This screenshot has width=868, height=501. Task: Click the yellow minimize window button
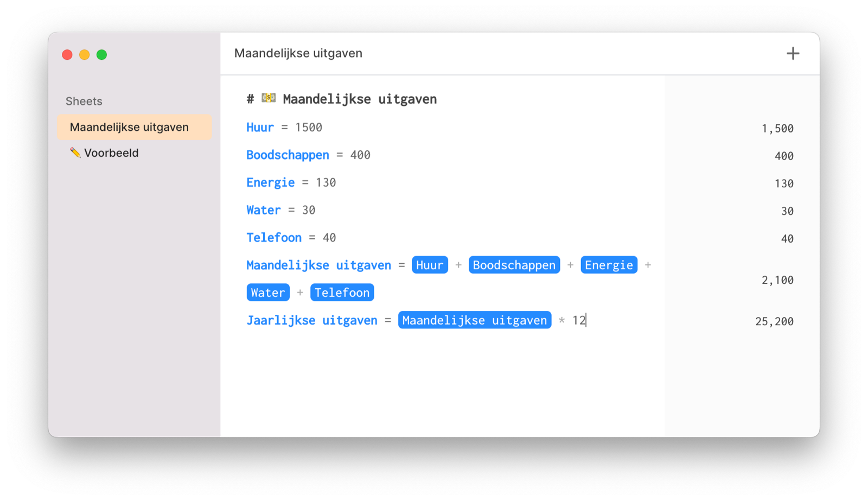[84, 55]
